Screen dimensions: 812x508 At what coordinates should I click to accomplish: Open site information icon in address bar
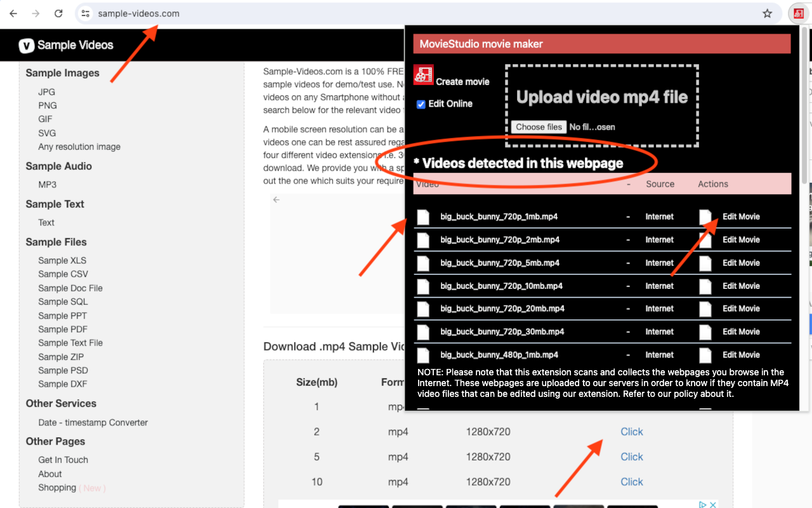tap(86, 13)
